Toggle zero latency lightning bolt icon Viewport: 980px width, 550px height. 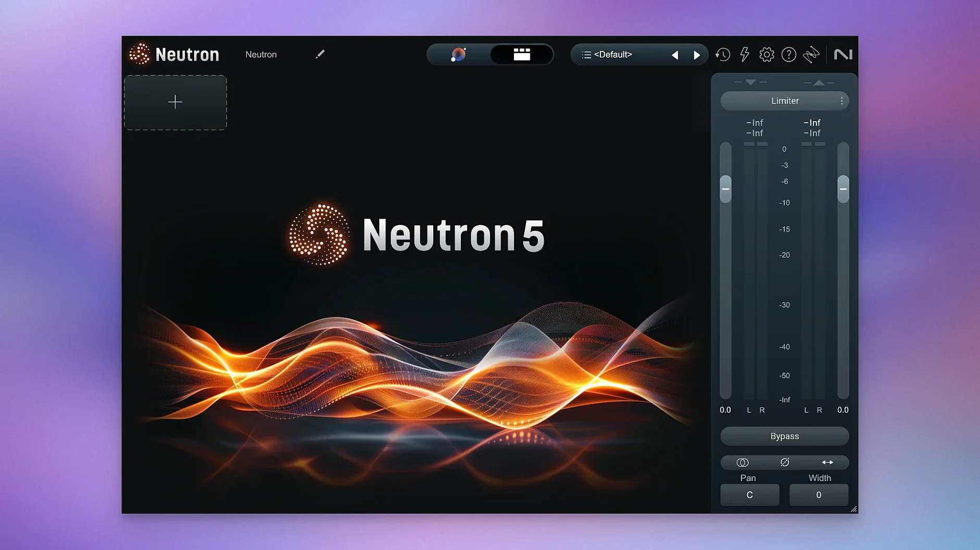point(745,54)
